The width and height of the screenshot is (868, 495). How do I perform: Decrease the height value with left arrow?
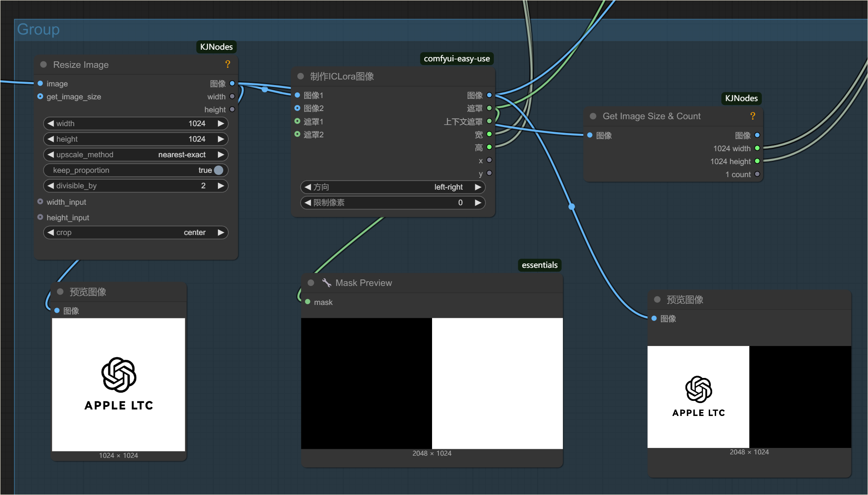51,139
